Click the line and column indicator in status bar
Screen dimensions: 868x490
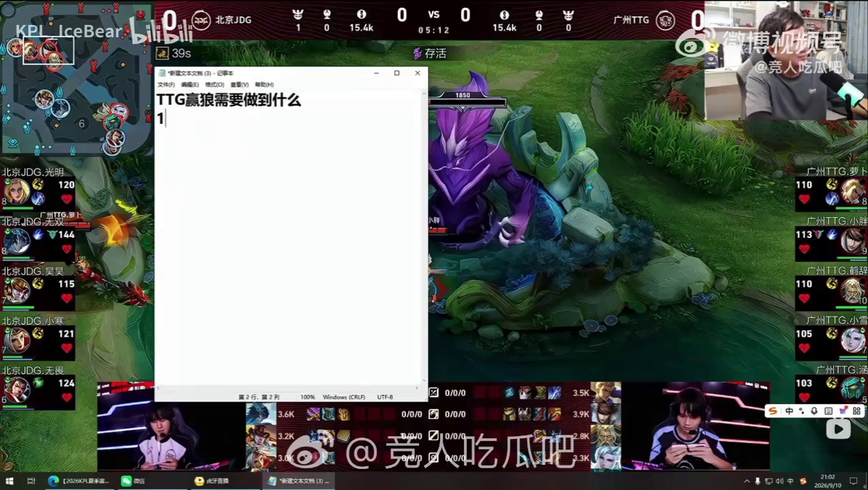[258, 397]
